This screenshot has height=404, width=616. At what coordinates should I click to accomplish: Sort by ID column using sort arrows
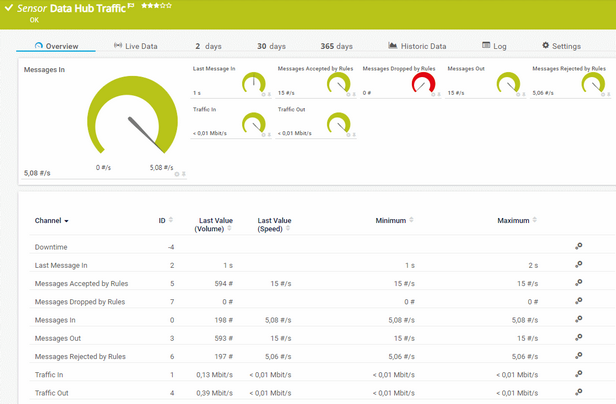click(171, 220)
